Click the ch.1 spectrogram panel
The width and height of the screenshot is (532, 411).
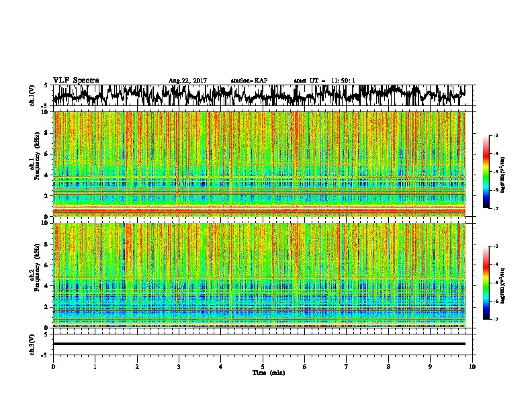[259, 164]
